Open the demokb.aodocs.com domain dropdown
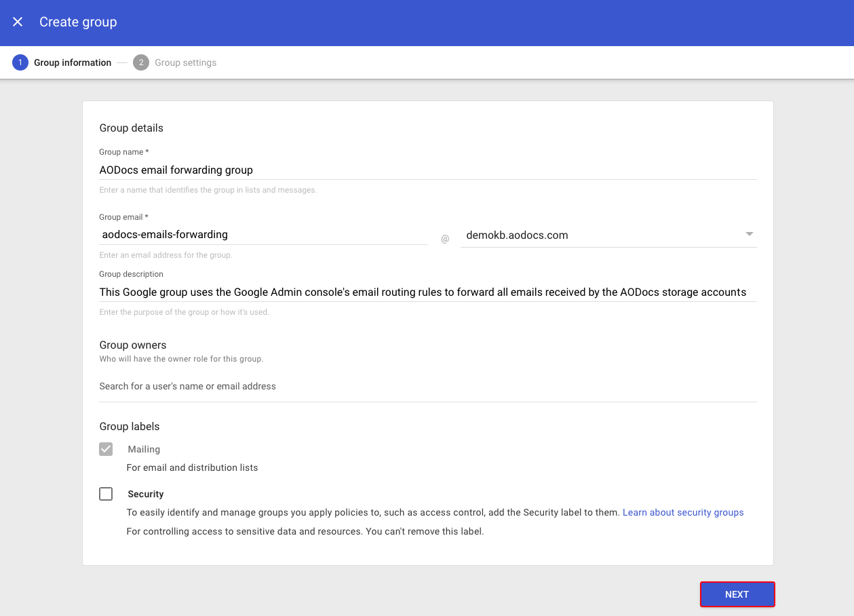Screen dimensions: 854x616 [608, 235]
